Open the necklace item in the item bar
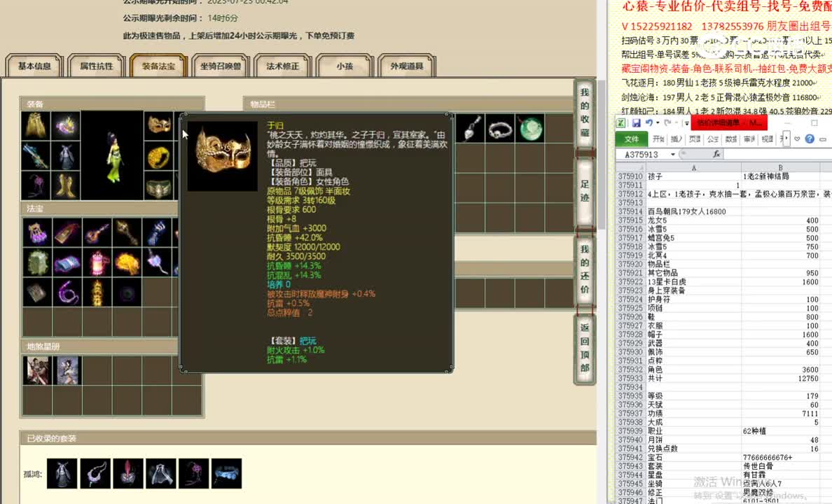 coord(499,129)
